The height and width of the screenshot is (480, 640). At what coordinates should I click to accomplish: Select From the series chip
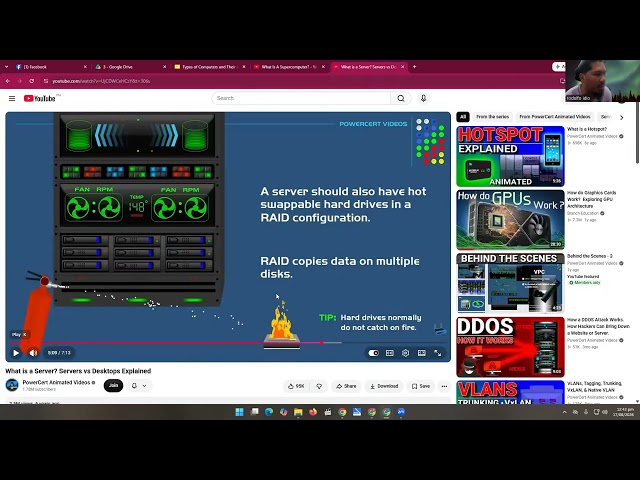tap(493, 117)
